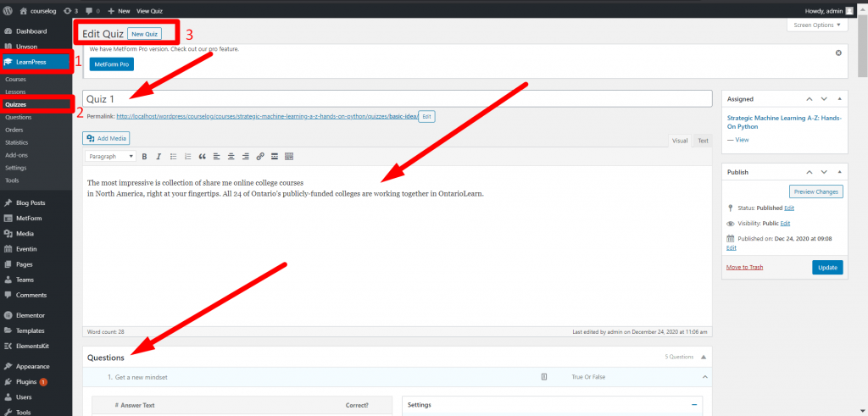Edit the Published status
Viewport: 868px width, 416px height.
[x=789, y=208]
